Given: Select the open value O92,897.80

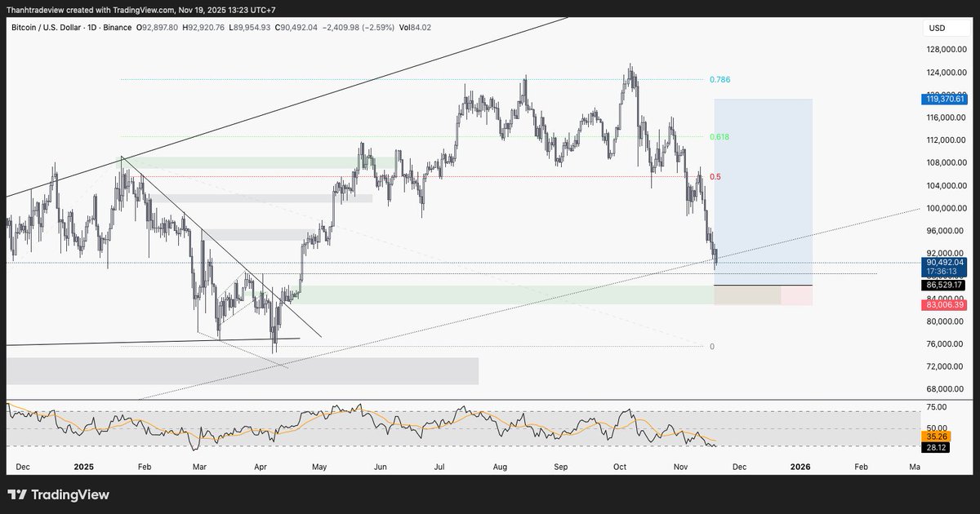Looking at the screenshot, I should [x=158, y=27].
